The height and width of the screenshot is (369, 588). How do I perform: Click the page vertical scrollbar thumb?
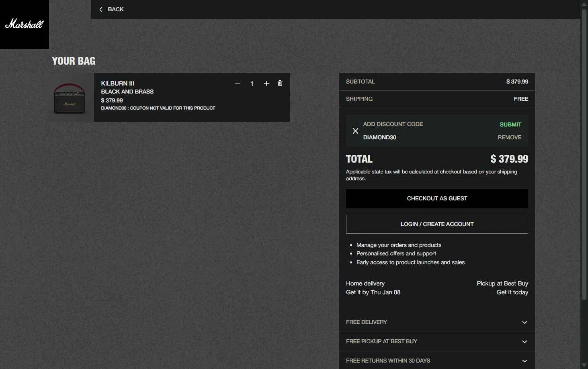click(x=584, y=154)
